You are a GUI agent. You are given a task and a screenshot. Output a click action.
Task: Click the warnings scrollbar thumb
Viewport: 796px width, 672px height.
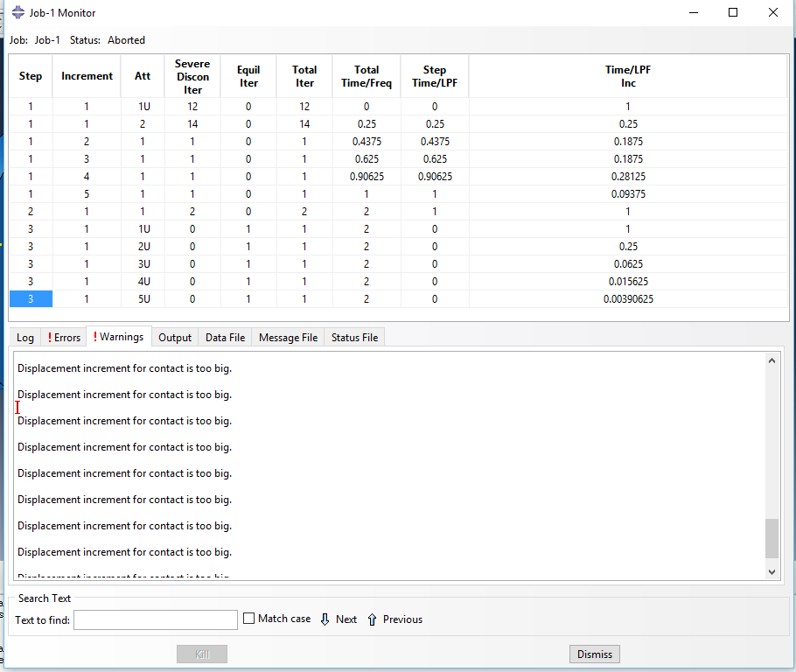tap(771, 538)
